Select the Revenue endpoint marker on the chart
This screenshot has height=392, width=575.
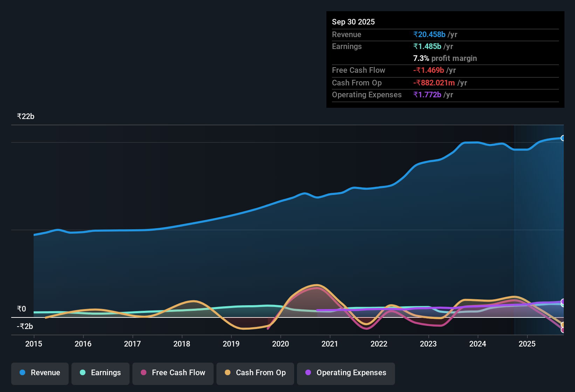coord(563,138)
